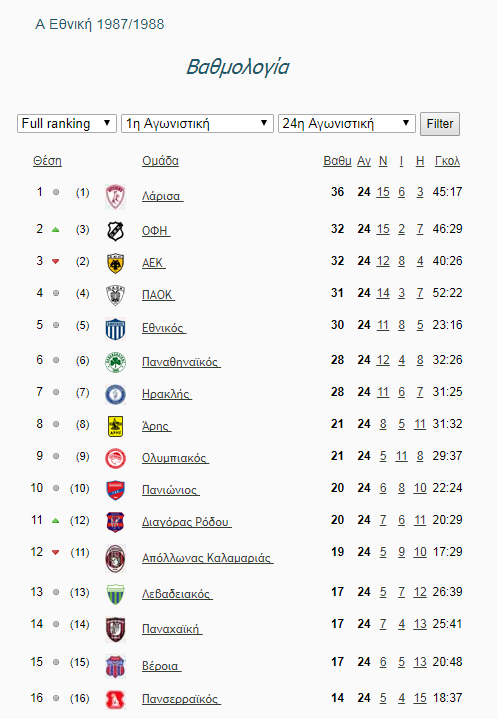The width and height of the screenshot is (497, 719).
Task: Click the Filter button
Action: click(440, 124)
